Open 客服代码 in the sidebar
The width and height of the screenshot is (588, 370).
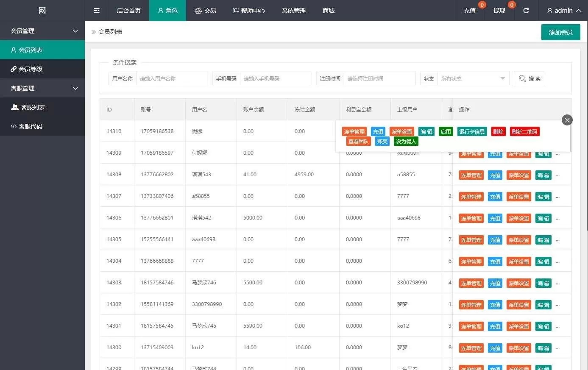(31, 126)
